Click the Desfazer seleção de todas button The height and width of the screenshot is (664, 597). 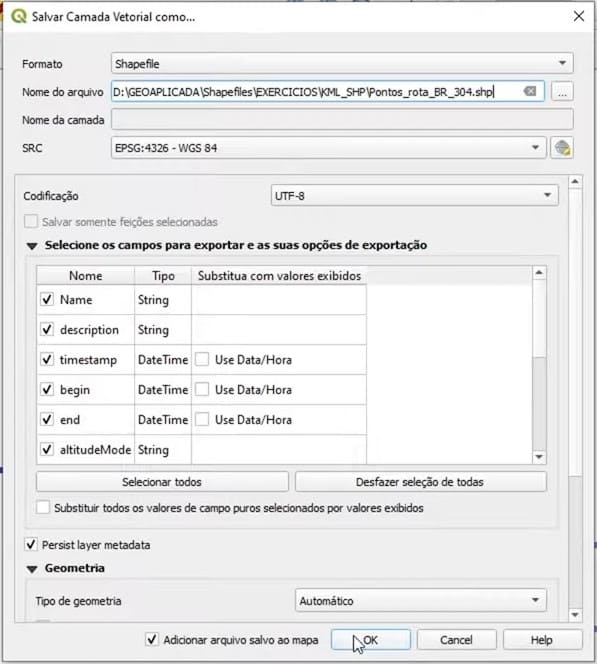[420, 482]
